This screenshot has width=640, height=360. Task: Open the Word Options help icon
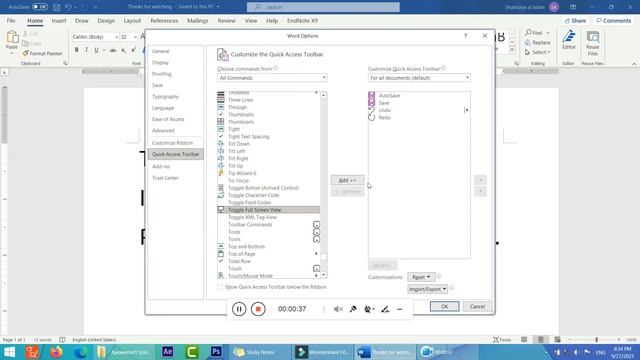[465, 36]
